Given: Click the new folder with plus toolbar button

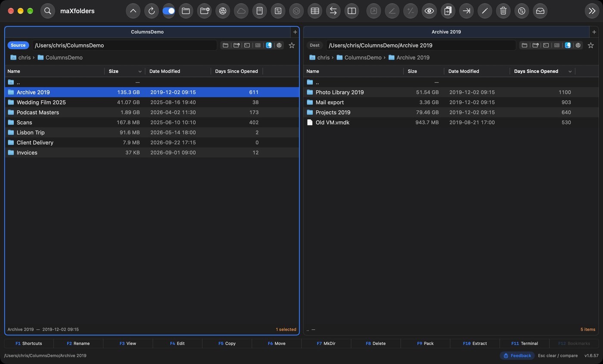Looking at the screenshot, I should pyautogui.click(x=205, y=11).
